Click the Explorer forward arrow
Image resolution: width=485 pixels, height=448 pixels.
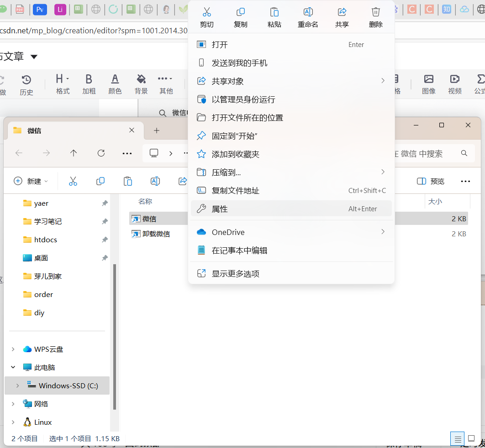[46, 153]
